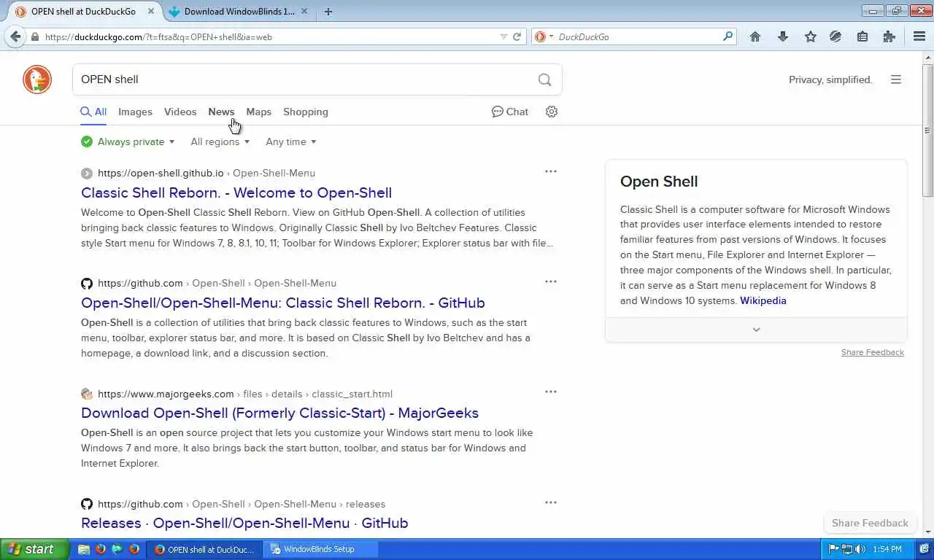934x560 pixels.
Task: Open Download Open-Shell MajorGeeks link
Action: 279,413
